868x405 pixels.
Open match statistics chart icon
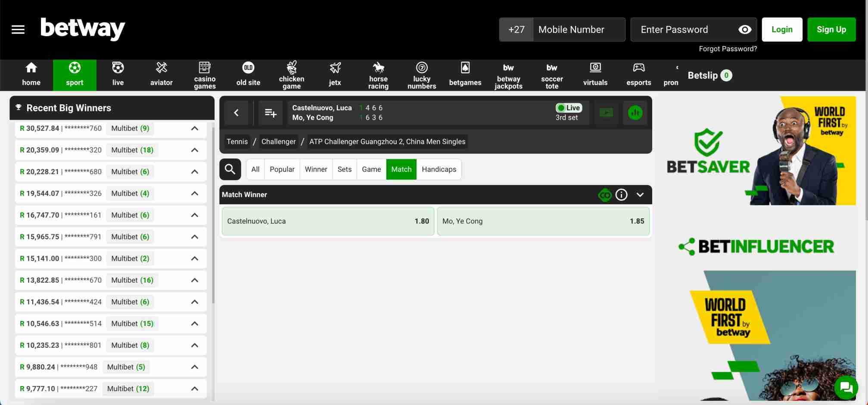coord(635,113)
